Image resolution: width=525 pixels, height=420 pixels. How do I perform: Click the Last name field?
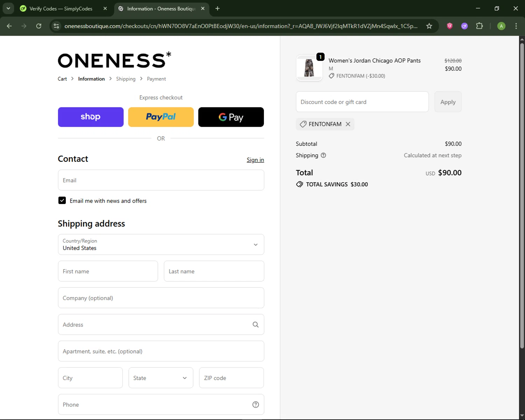[214, 271]
